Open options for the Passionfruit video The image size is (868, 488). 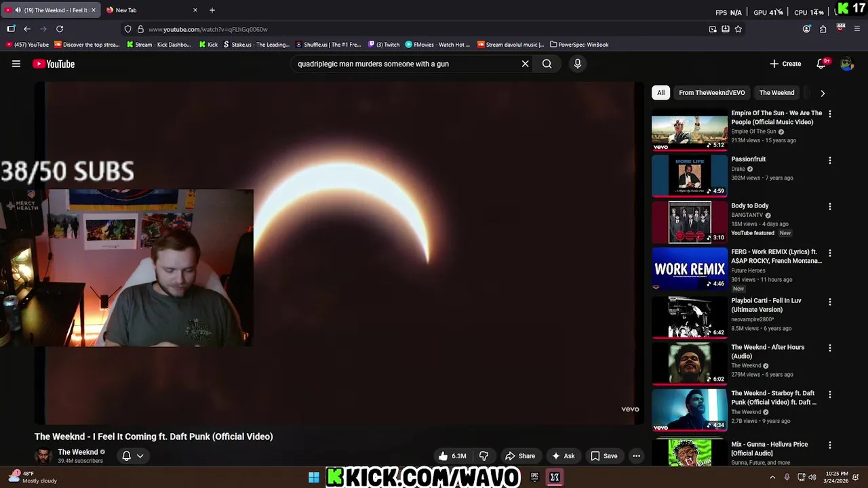click(830, 161)
